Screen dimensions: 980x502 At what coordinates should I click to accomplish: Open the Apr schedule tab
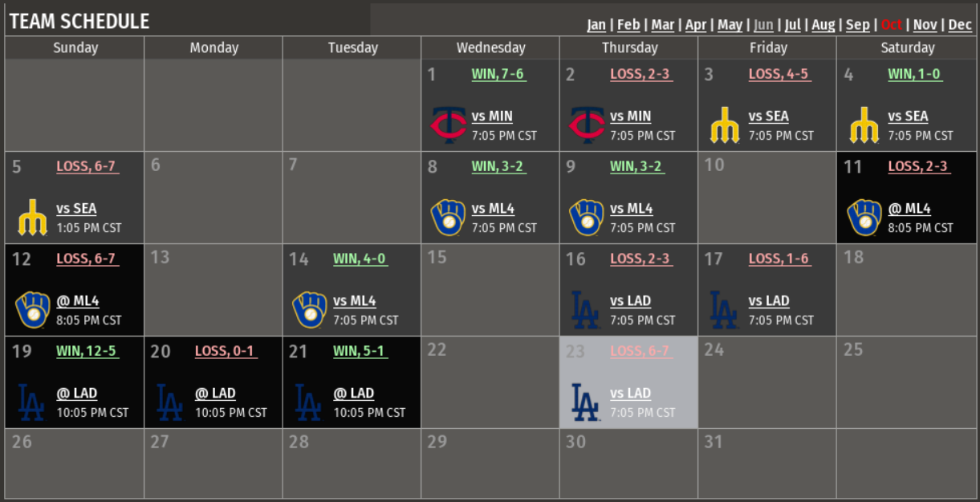pyautogui.click(x=696, y=25)
